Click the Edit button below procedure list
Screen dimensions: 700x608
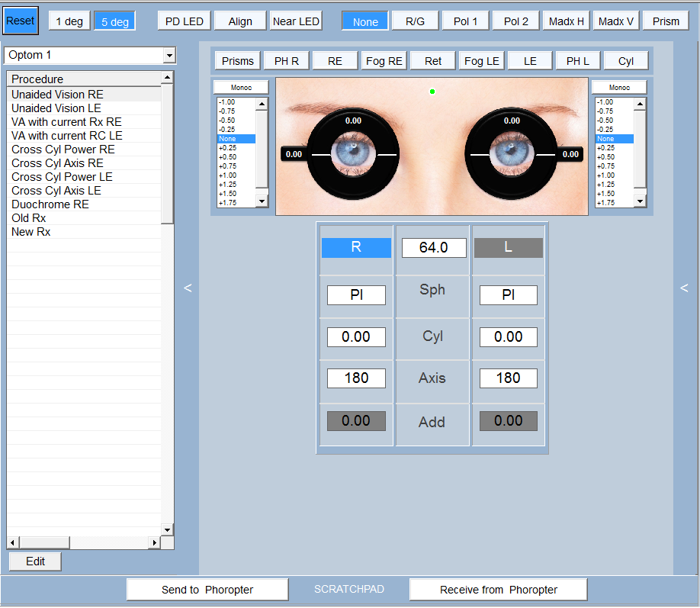[35, 561]
